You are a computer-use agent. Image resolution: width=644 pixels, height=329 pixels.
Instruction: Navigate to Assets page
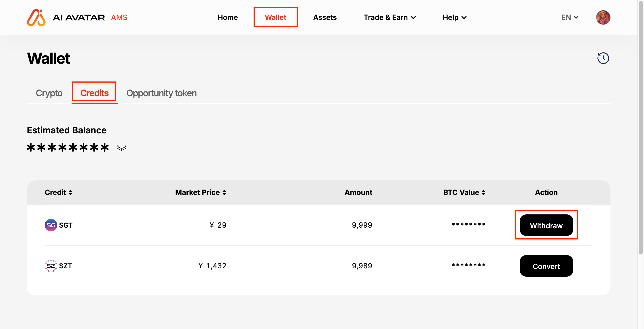click(325, 17)
